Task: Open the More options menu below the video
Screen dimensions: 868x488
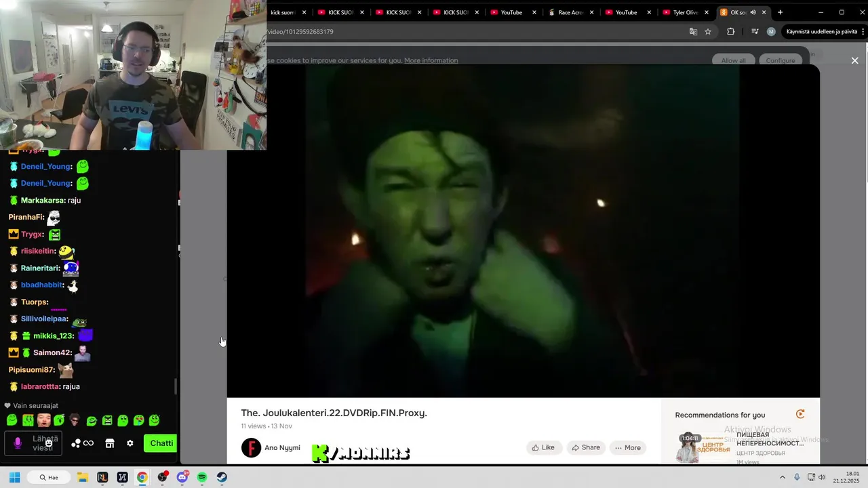Action: pyautogui.click(x=628, y=447)
